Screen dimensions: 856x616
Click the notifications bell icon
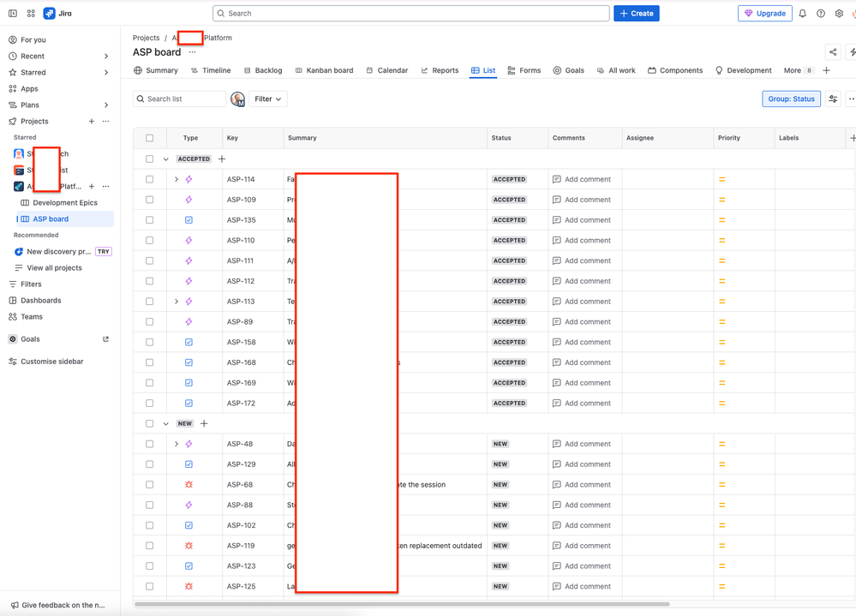[x=802, y=14]
